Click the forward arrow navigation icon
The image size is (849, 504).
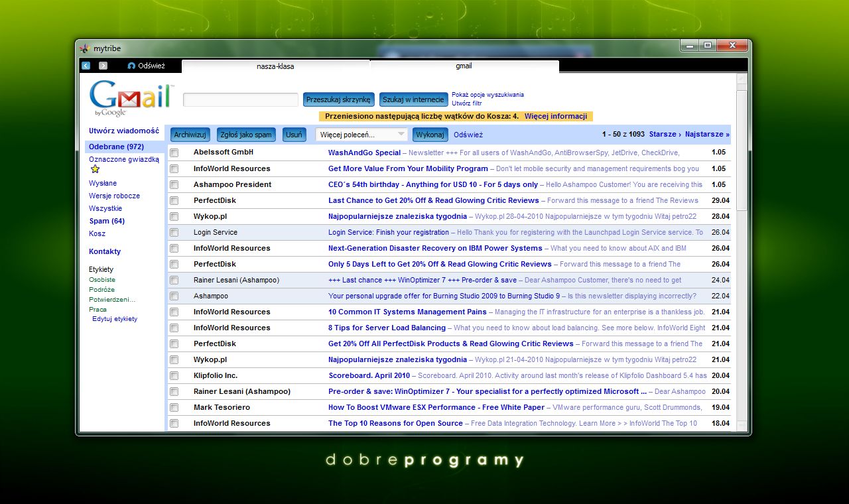[x=103, y=66]
